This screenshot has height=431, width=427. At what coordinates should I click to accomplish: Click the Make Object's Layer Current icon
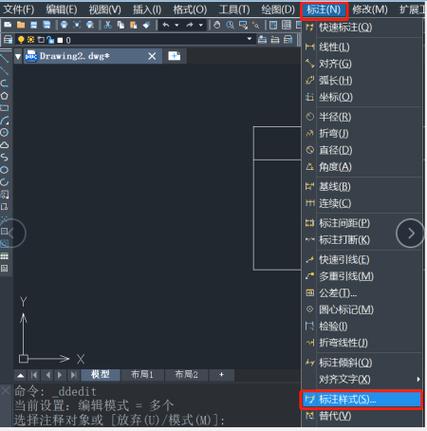[262, 40]
